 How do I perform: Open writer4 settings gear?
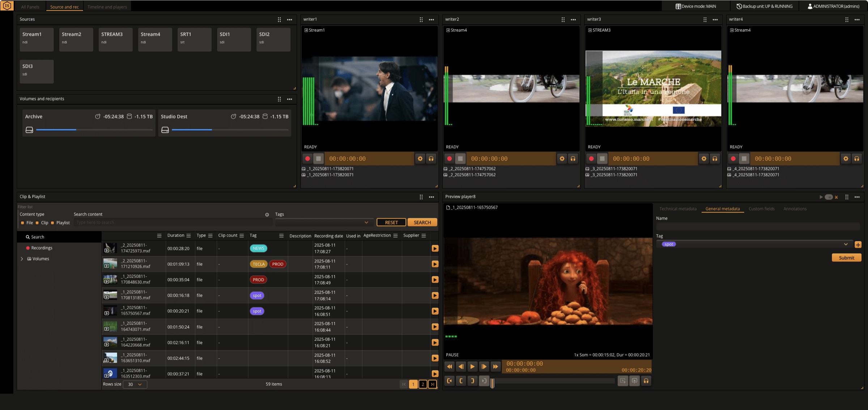pyautogui.click(x=846, y=159)
